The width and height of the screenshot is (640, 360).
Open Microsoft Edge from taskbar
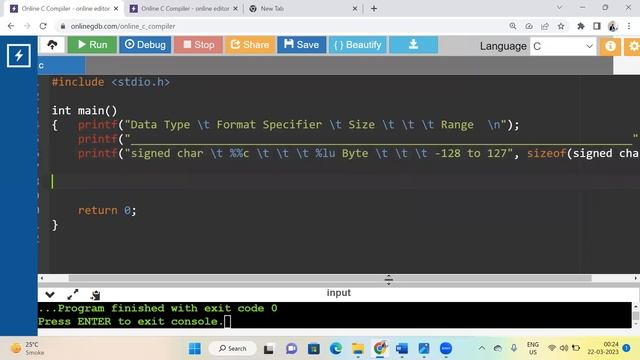pos(336,349)
